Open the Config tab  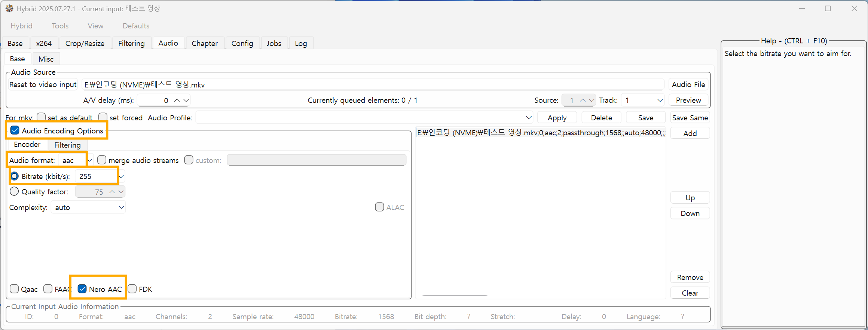click(242, 43)
